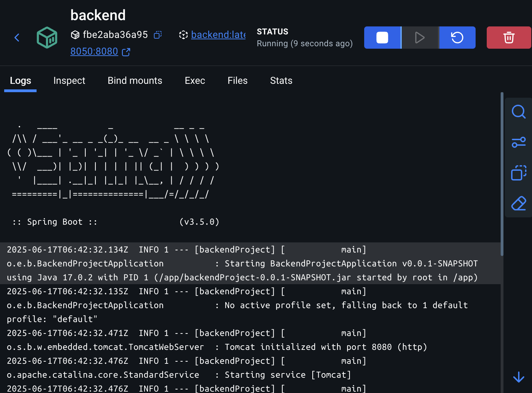This screenshot has height=393, width=532.
Task: Click the Start play button
Action: coord(420,38)
